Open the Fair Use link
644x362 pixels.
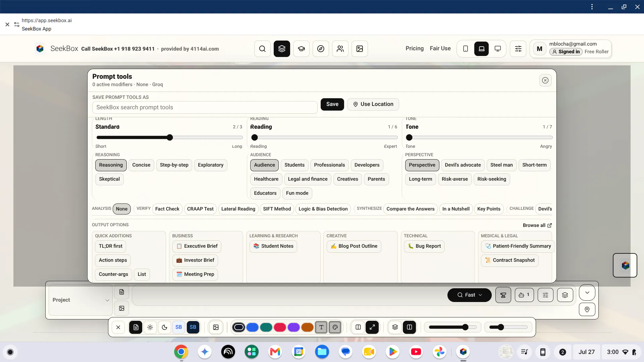440,49
